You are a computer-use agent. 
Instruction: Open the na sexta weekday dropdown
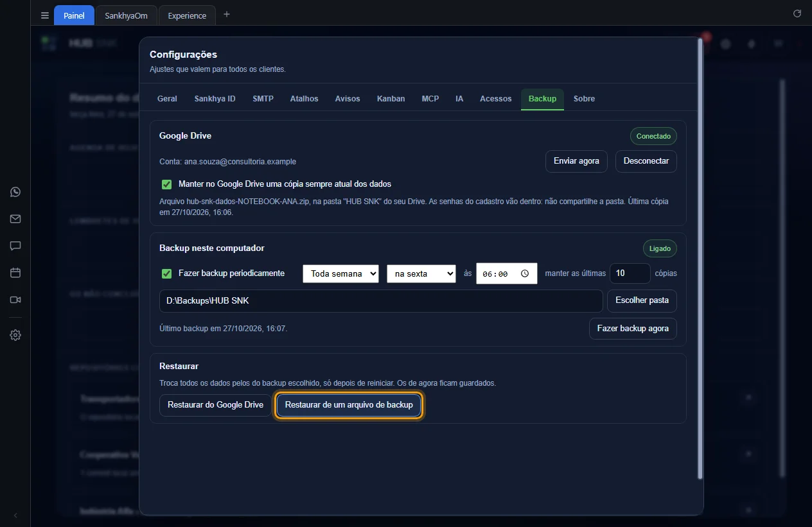(x=421, y=273)
